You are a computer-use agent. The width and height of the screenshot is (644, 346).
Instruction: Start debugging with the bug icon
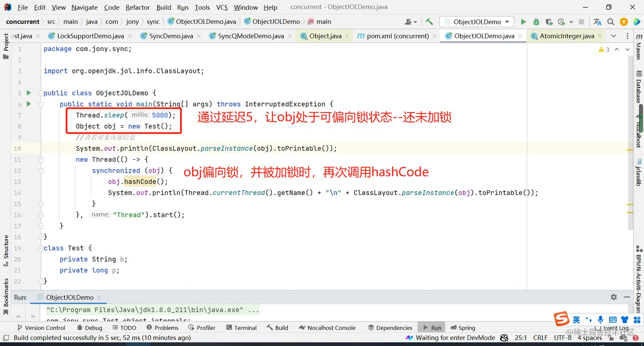point(536,22)
